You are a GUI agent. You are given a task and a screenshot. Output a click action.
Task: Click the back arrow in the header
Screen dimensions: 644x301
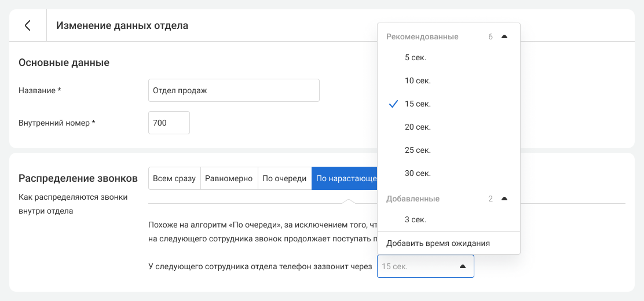point(27,25)
